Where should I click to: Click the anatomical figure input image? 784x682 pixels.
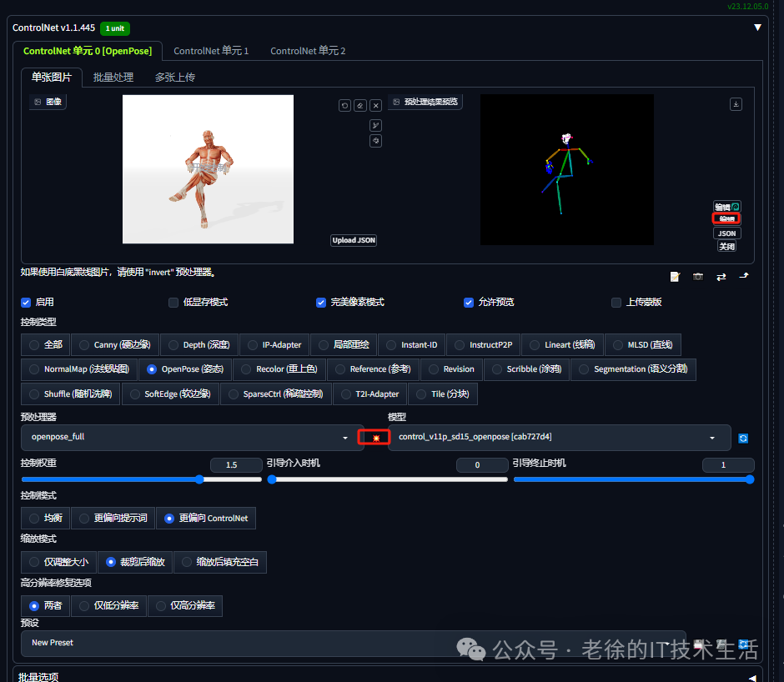(x=208, y=169)
